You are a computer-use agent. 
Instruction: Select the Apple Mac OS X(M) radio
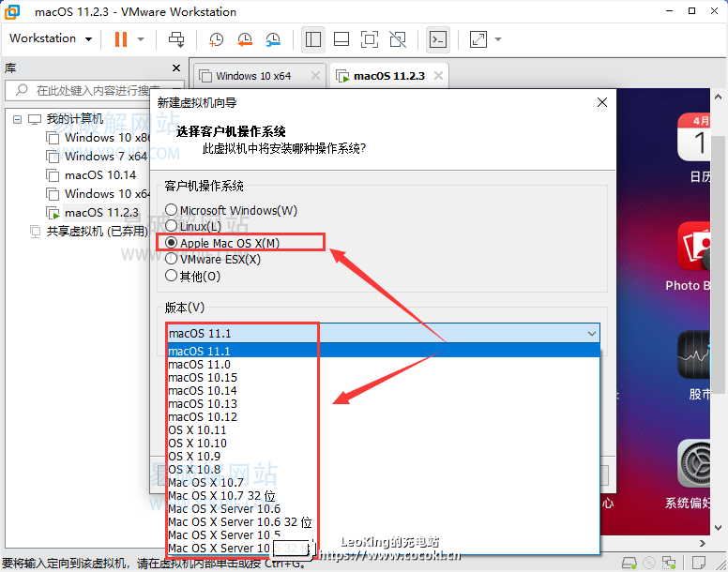coord(172,243)
